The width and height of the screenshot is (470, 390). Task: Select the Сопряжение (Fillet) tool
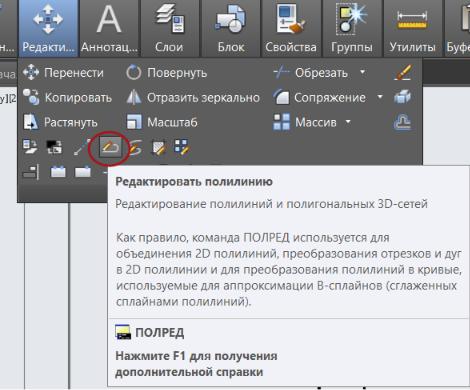pyautogui.click(x=319, y=97)
